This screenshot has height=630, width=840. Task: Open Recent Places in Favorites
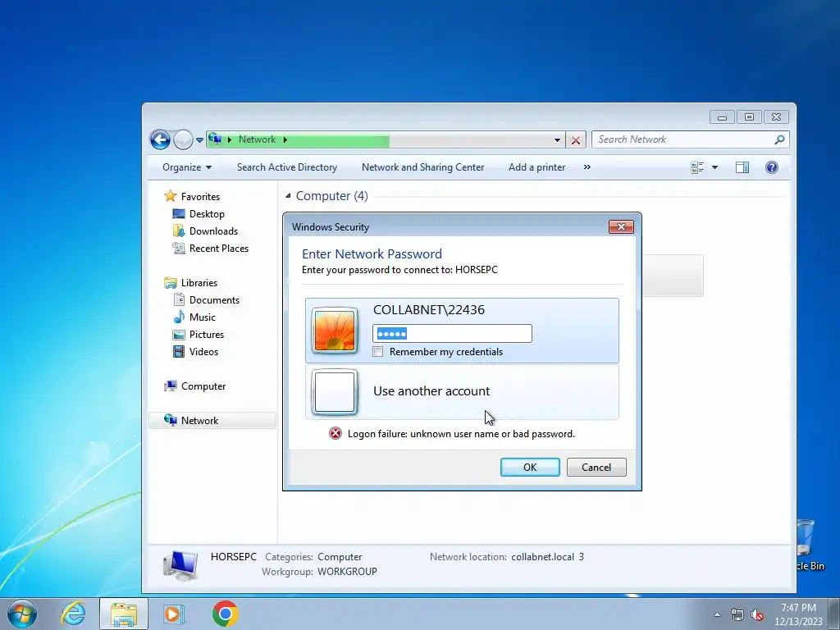pyautogui.click(x=218, y=248)
